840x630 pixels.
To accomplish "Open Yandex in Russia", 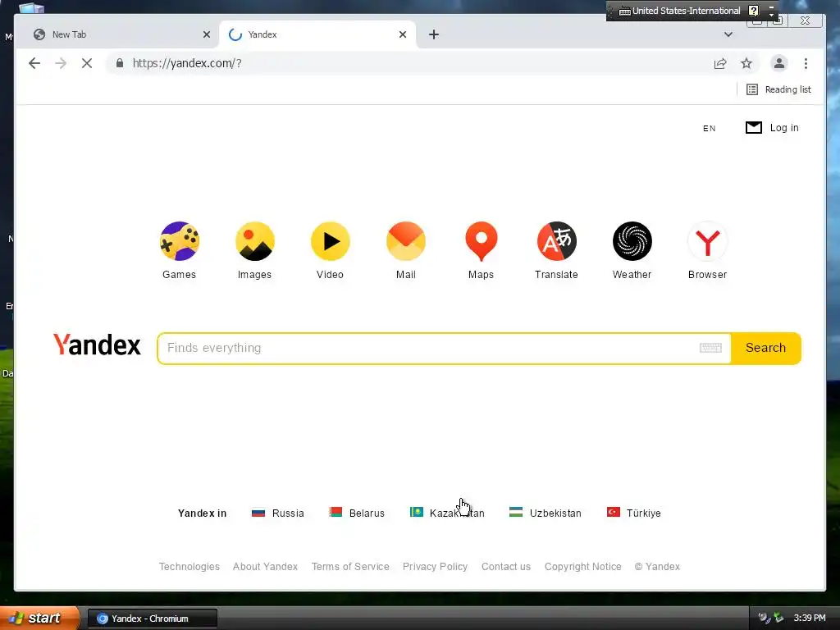I will (277, 513).
